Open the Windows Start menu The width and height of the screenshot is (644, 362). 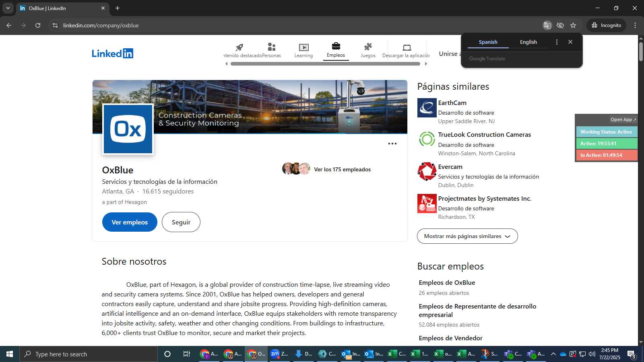tap(10, 354)
